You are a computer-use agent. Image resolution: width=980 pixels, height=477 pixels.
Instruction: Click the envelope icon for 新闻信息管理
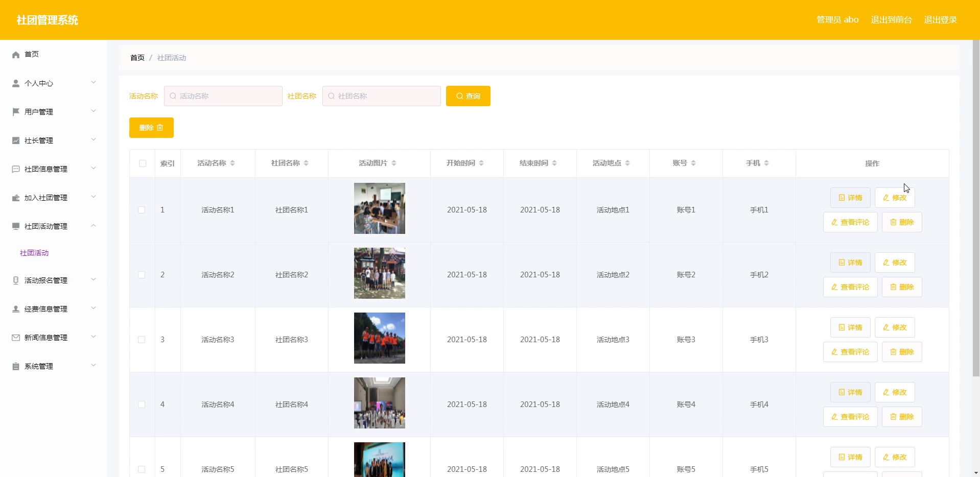[16, 338]
